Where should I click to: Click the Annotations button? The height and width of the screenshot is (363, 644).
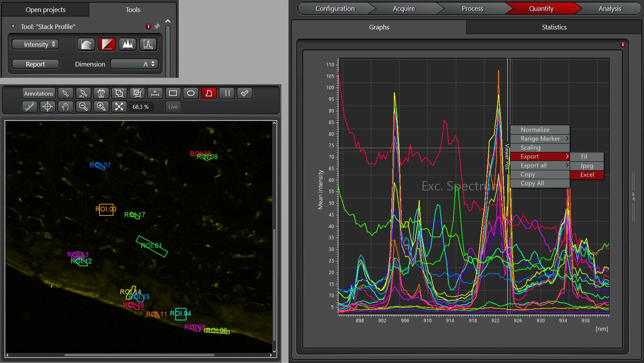tap(38, 93)
